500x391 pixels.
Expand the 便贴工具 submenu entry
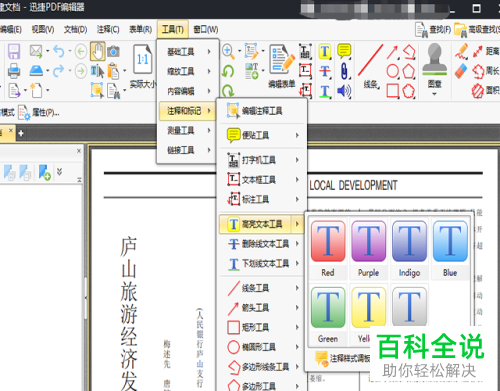(262, 135)
